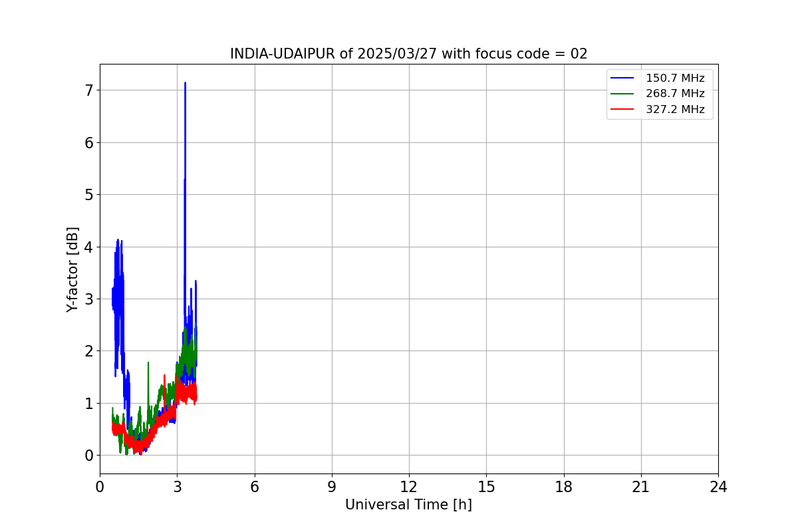Click the plot title INDIA-UDAIPUR of 2025/03/27
Image resolution: width=798 pixels, height=532 pixels.
click(x=408, y=54)
